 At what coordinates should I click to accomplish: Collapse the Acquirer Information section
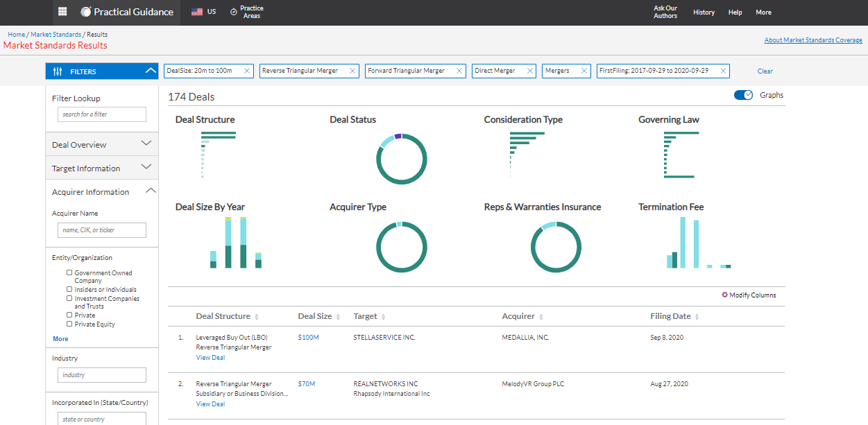102,191
